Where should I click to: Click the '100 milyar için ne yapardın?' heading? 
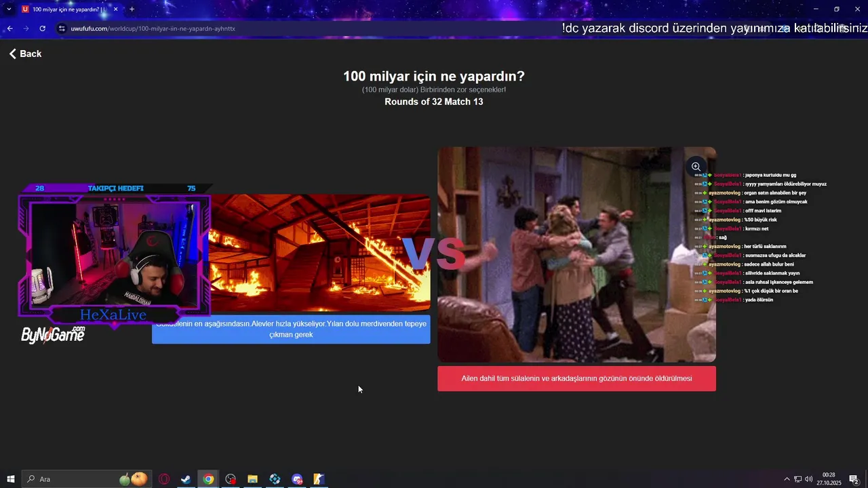point(434,77)
